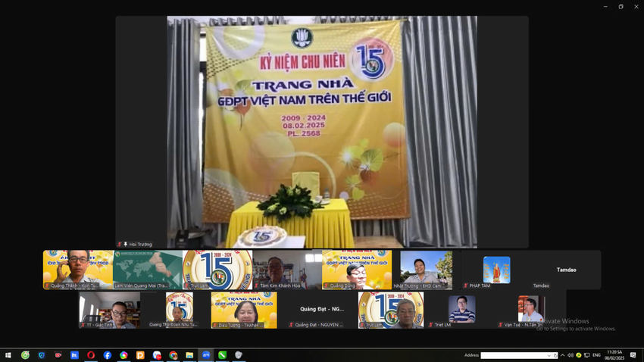Minimize the Zoom meeting window

[x=605, y=7]
